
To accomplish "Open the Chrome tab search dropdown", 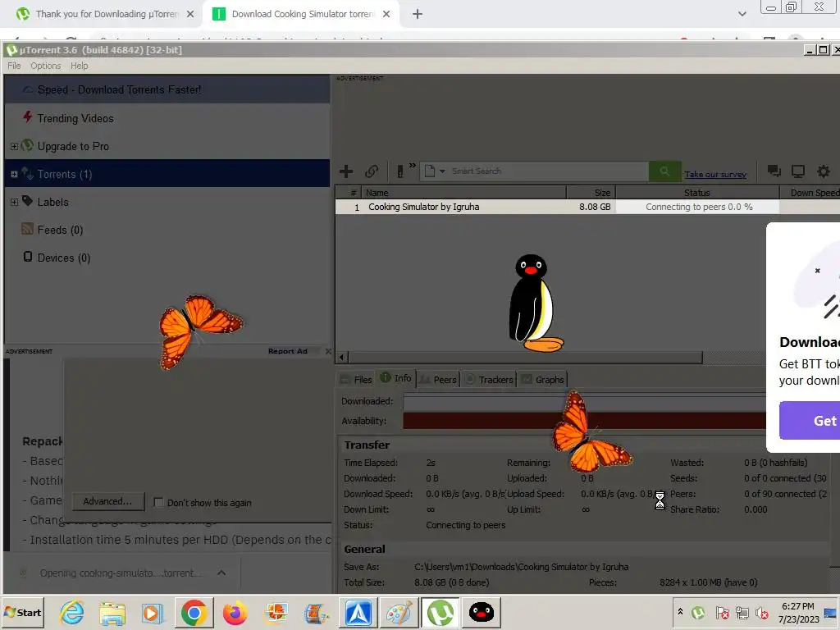I will click(742, 15).
